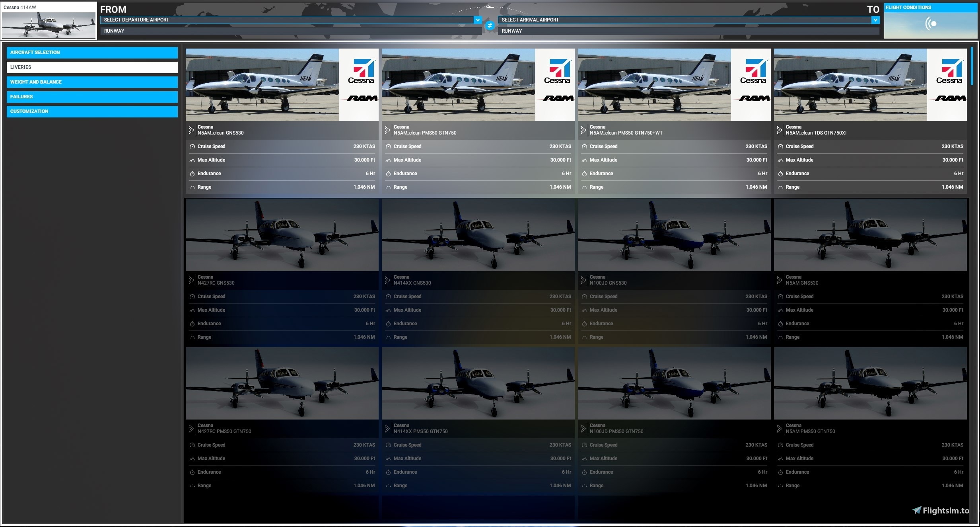Select the N5AM_clean PMS50 GTN750 livery image
Viewport: 980px width, 527px height.
pyautogui.click(x=478, y=85)
